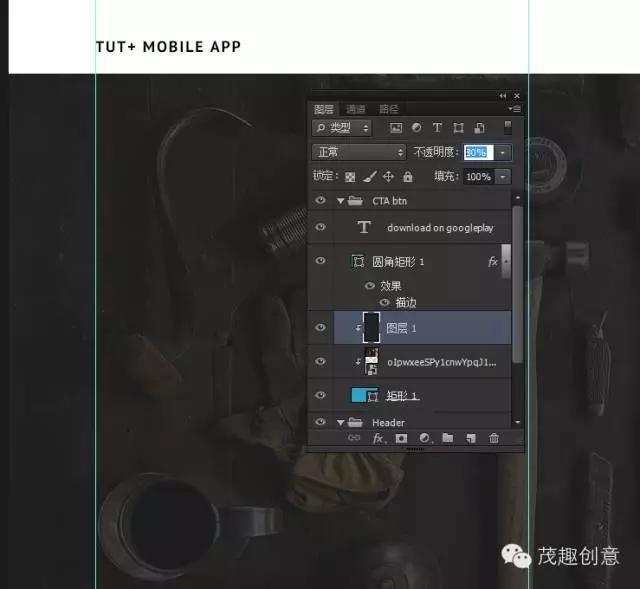Filter layers by shape type
The height and width of the screenshot is (589, 640).
(x=458, y=128)
